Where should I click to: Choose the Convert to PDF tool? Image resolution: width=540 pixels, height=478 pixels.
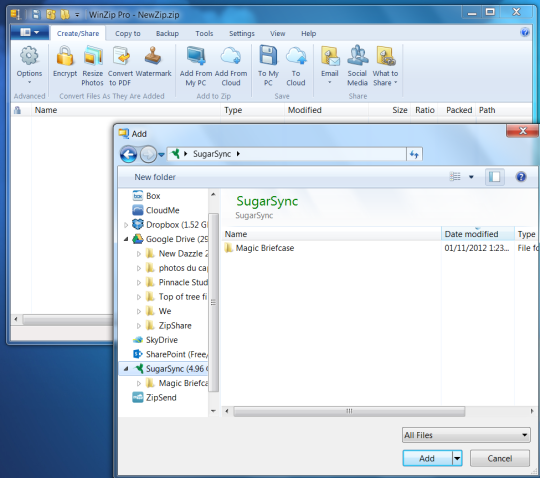pyautogui.click(x=120, y=65)
